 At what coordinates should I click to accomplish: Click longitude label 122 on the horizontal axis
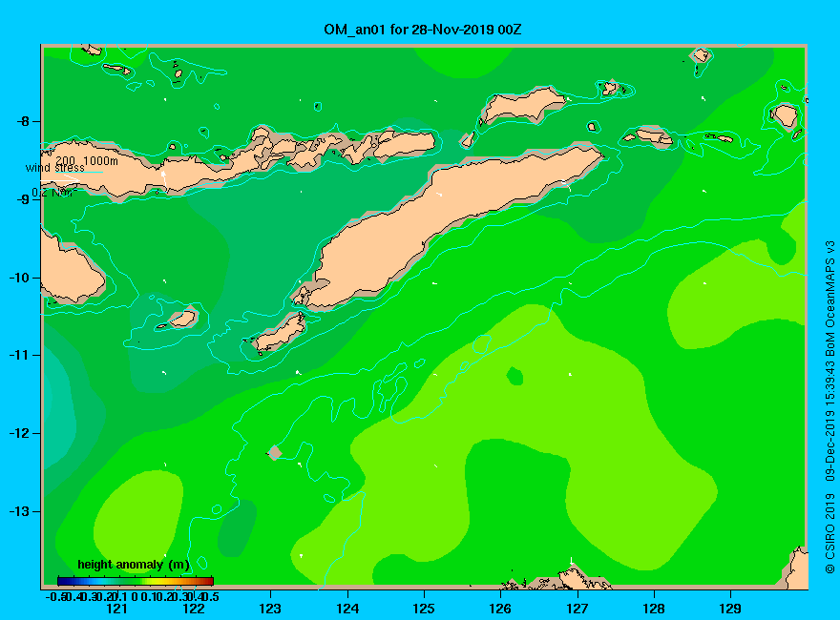point(194,609)
